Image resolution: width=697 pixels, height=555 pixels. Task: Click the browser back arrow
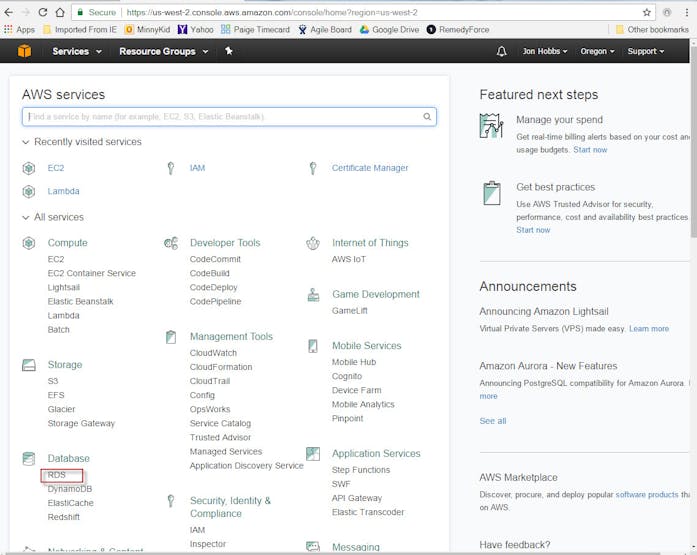coord(8,12)
